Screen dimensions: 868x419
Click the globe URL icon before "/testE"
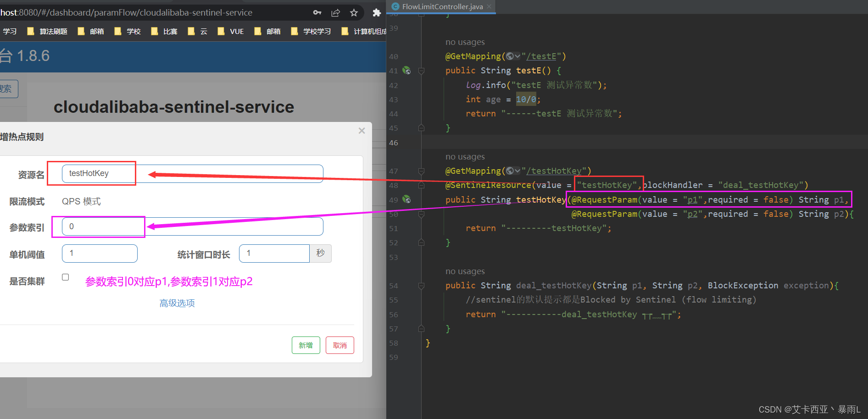pyautogui.click(x=510, y=56)
